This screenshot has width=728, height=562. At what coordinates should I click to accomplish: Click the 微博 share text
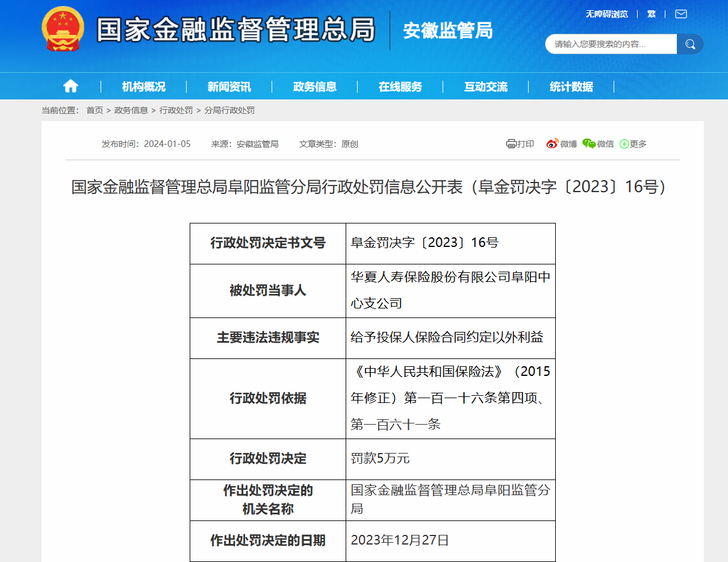point(568,144)
